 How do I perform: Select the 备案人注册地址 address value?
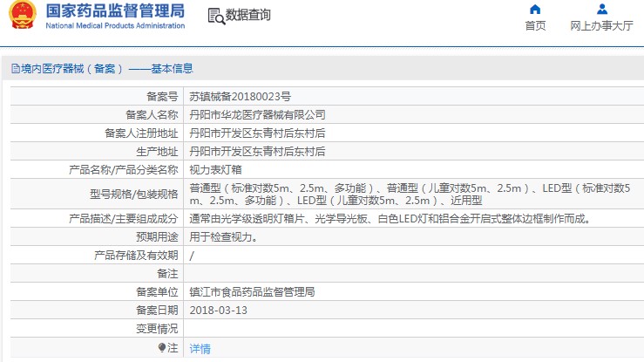click(x=258, y=133)
